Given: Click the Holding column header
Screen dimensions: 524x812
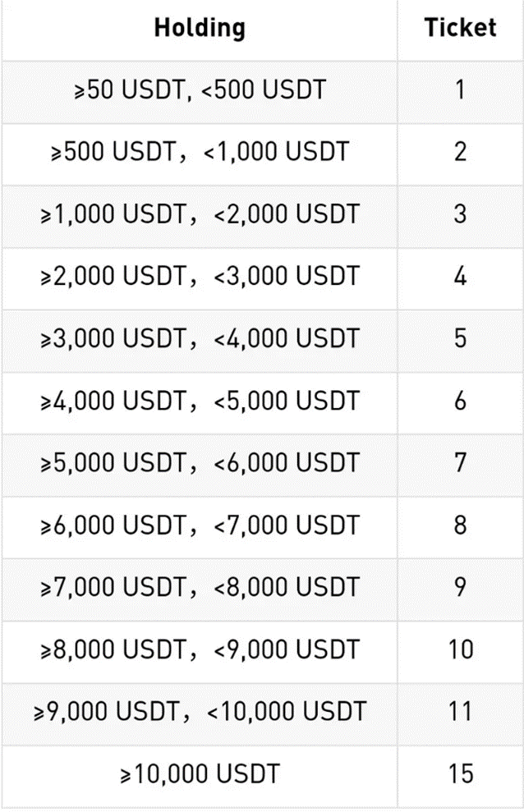Looking at the screenshot, I should [x=200, y=28].
